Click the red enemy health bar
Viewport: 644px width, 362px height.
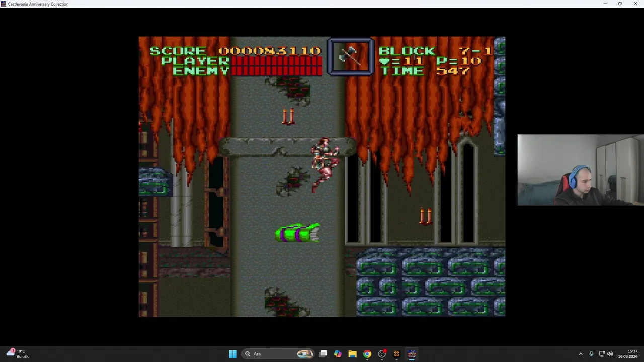tap(277, 71)
